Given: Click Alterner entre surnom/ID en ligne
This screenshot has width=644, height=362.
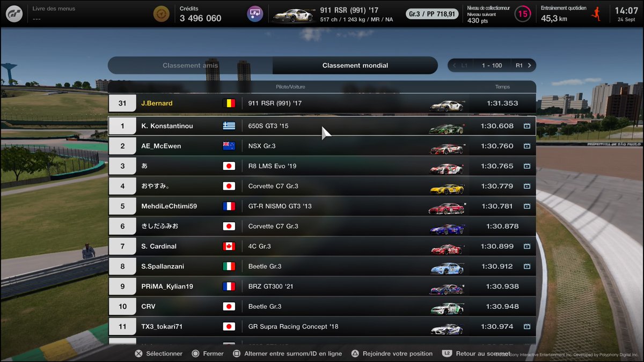Looking at the screenshot, I should click(287, 353).
